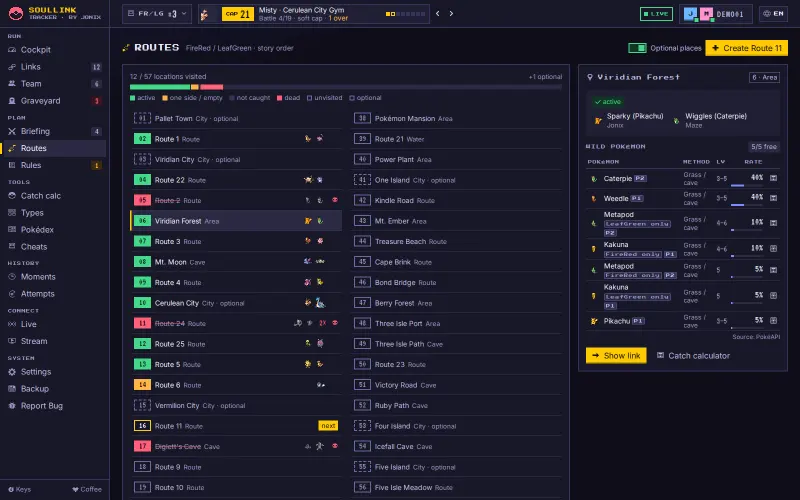
Task: Open calculator icon for Caterpie row
Action: (x=773, y=178)
